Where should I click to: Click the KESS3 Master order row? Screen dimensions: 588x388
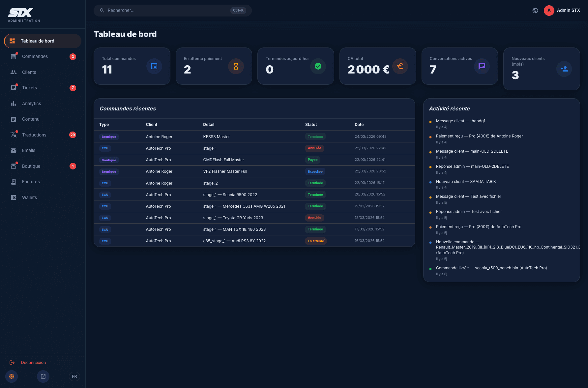click(254, 136)
